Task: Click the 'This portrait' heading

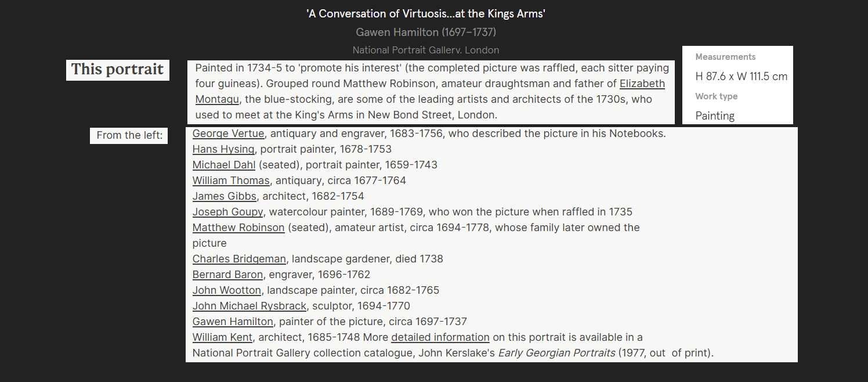Action: click(x=117, y=70)
